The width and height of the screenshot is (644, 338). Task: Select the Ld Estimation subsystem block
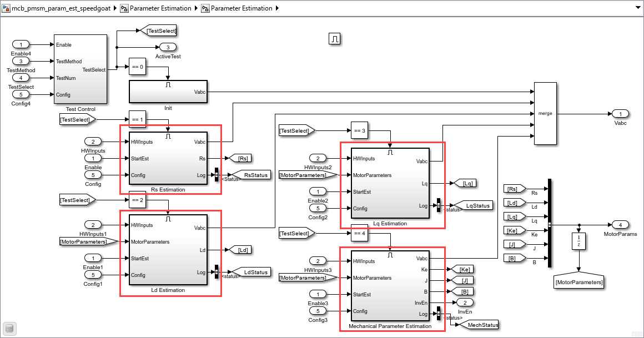[x=168, y=250]
